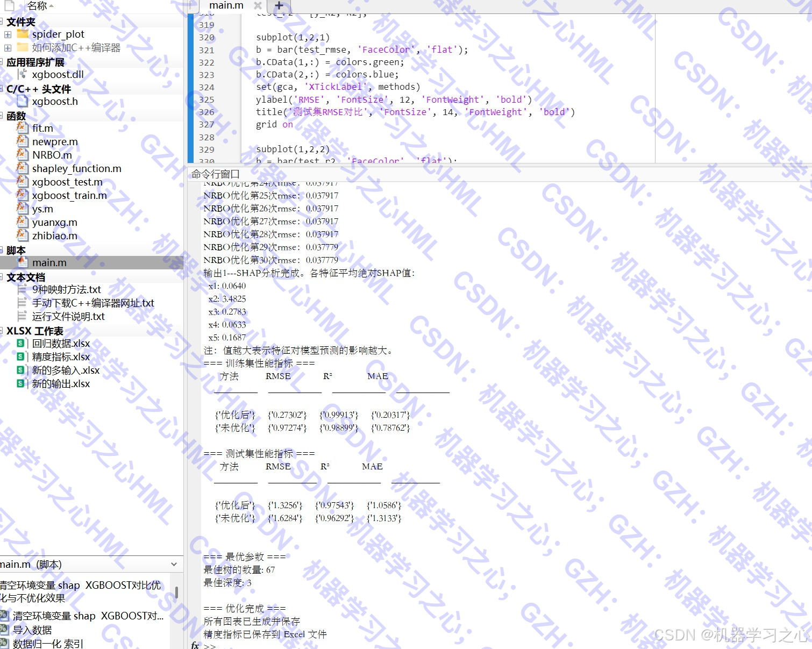Collapse the 脚本 group header
The image size is (812, 649).
pos(2,250)
